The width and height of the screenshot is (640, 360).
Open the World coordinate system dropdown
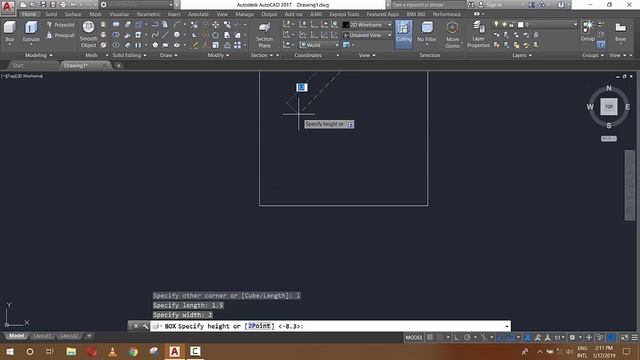coord(319,45)
